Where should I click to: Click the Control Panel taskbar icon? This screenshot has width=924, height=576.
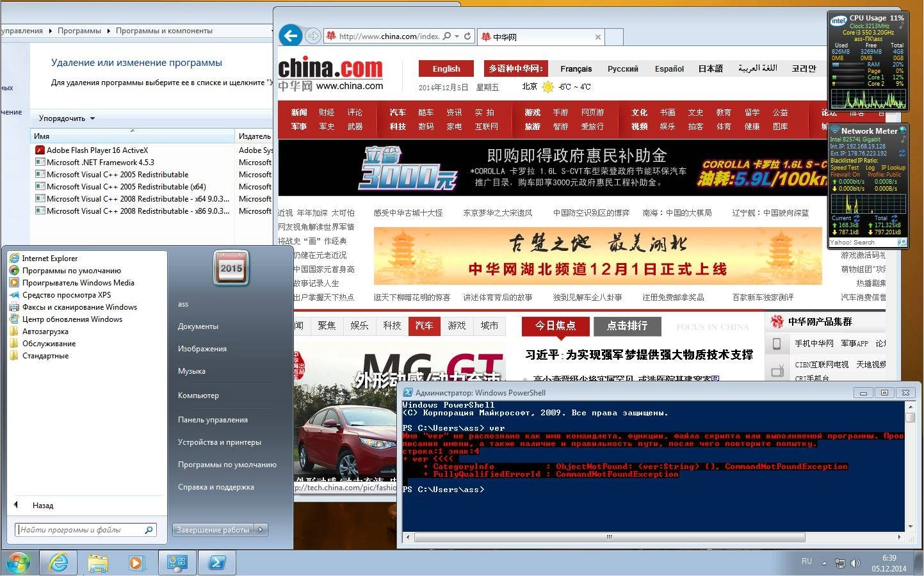[x=177, y=563]
